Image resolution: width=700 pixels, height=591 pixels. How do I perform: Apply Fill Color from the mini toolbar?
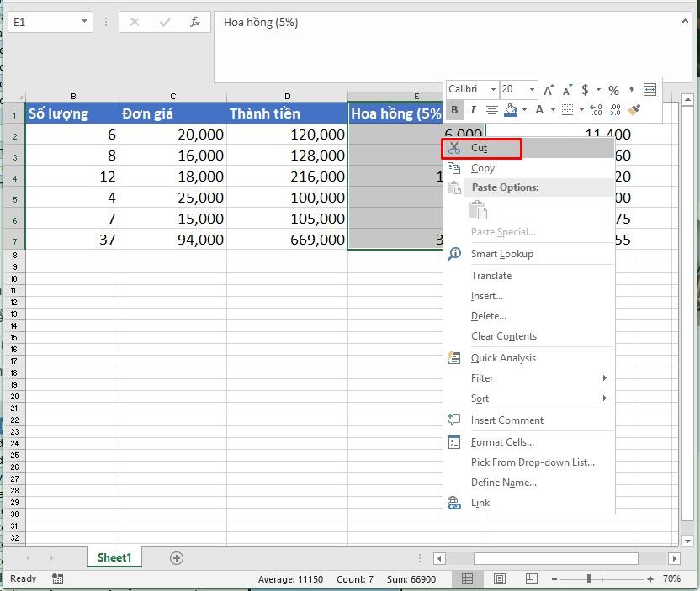512,110
